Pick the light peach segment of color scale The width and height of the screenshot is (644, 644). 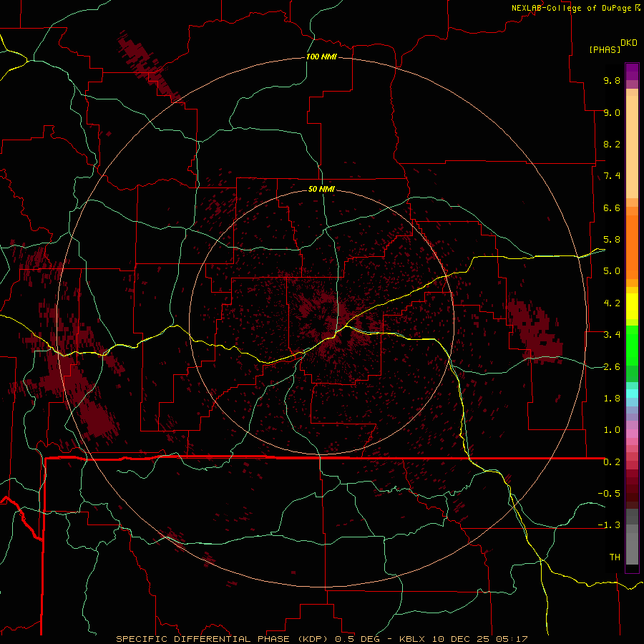pos(632,148)
